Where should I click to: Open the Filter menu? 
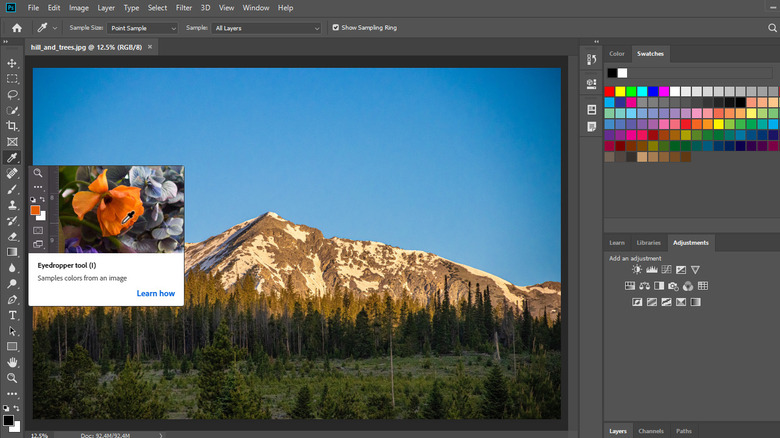coord(184,7)
